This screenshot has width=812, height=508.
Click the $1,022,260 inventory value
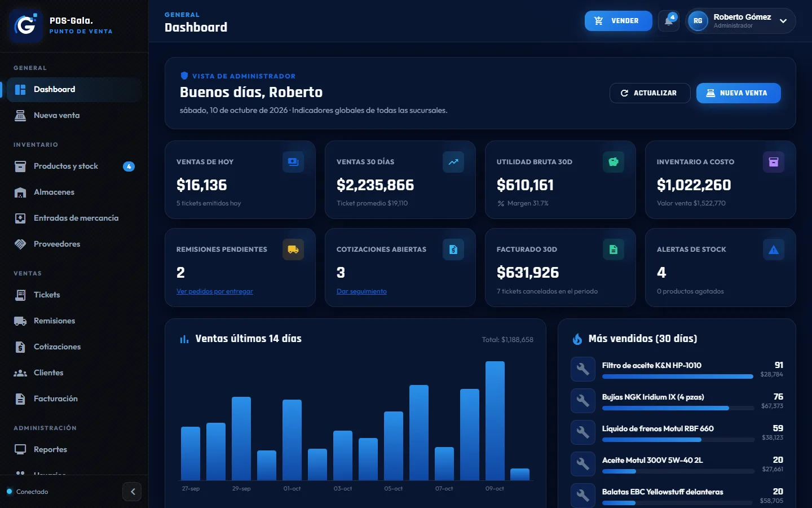694,185
